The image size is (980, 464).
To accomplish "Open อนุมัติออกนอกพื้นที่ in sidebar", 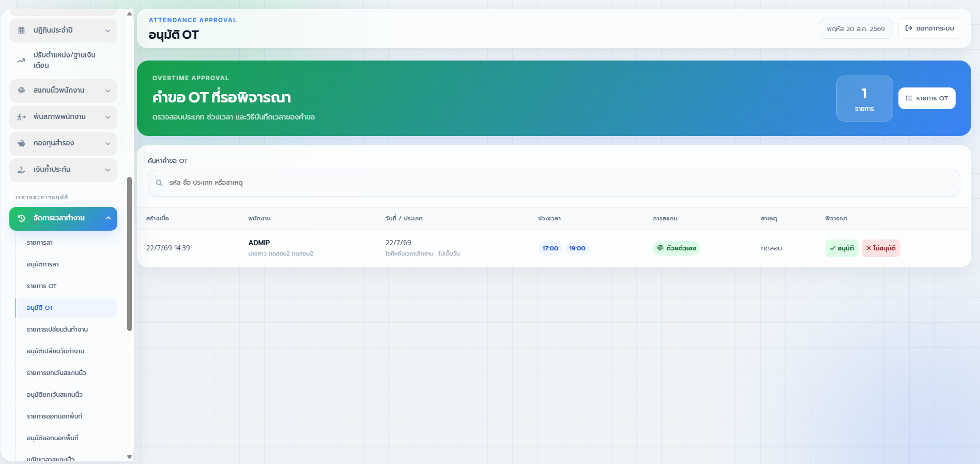I will pos(66,438).
